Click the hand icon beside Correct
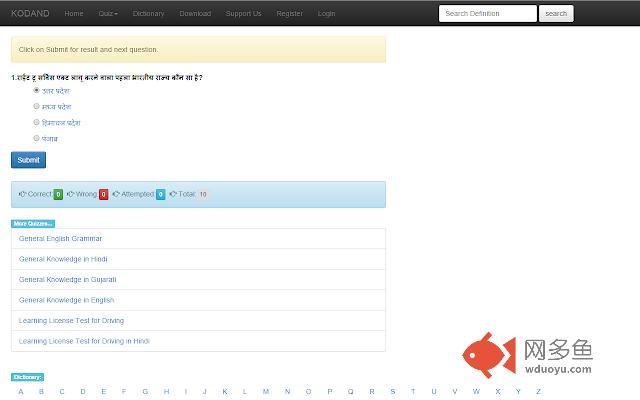Viewport: 640px width, 400px height. 22,194
